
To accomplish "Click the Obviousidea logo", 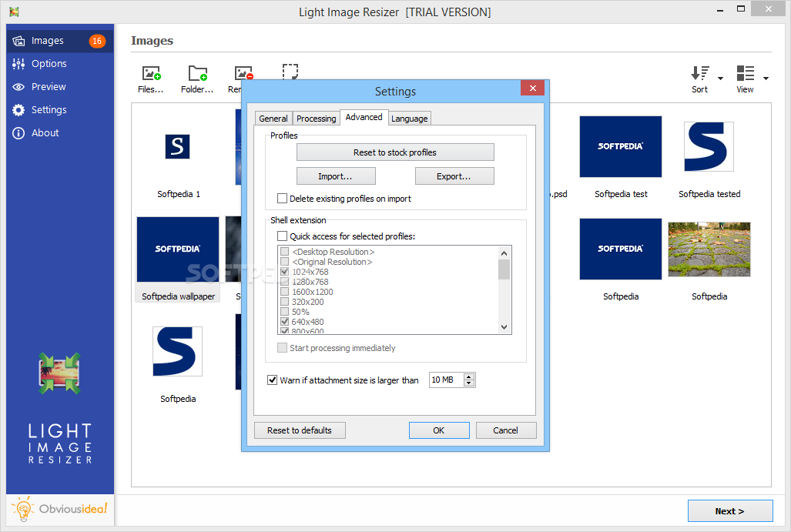I will click(59, 509).
